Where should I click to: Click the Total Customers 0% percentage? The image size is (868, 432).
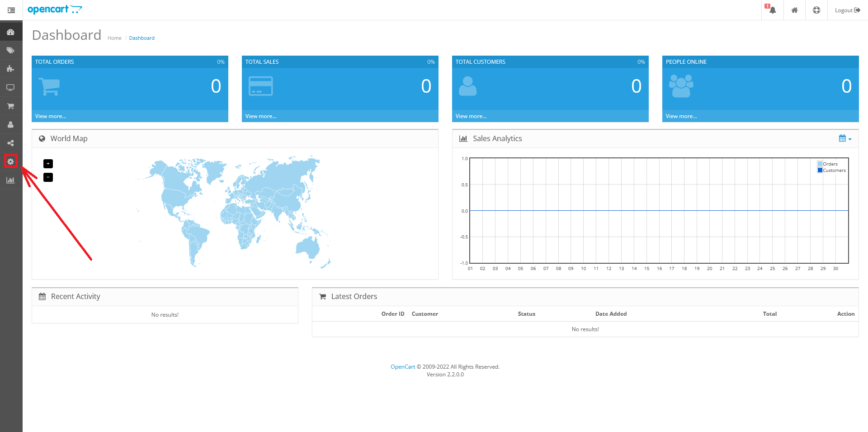pyautogui.click(x=641, y=62)
